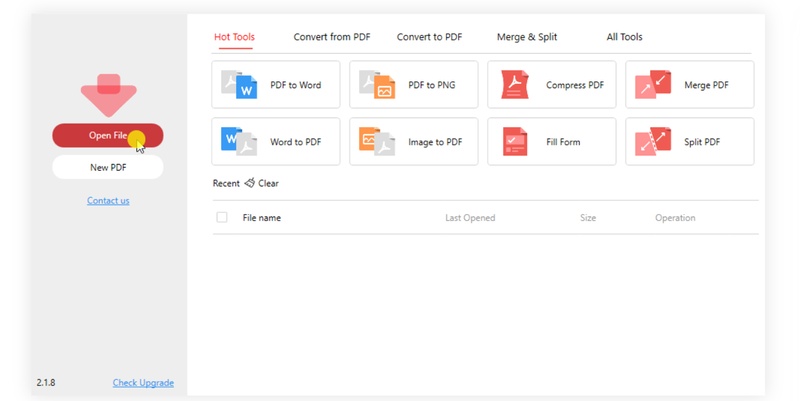Image resolution: width=800 pixels, height=401 pixels.
Task: Click the Check Upgrade link
Action: 143,383
